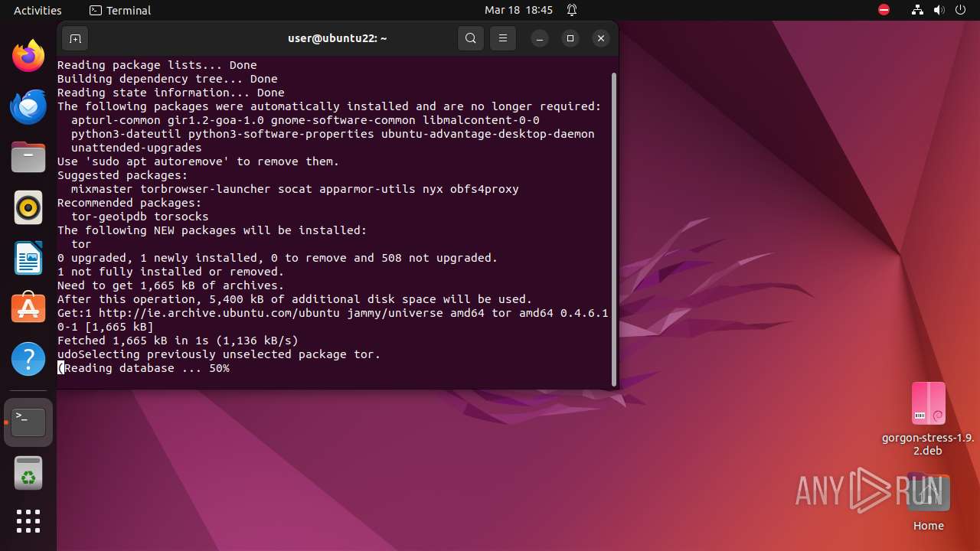The height and width of the screenshot is (551, 980).
Task: Click 'Reading package lists... Done' line
Action: tap(157, 65)
